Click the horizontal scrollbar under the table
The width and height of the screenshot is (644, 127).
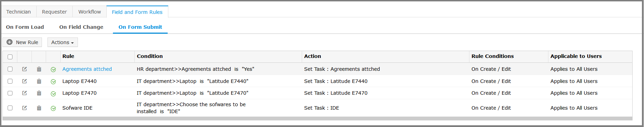[x=317, y=119]
